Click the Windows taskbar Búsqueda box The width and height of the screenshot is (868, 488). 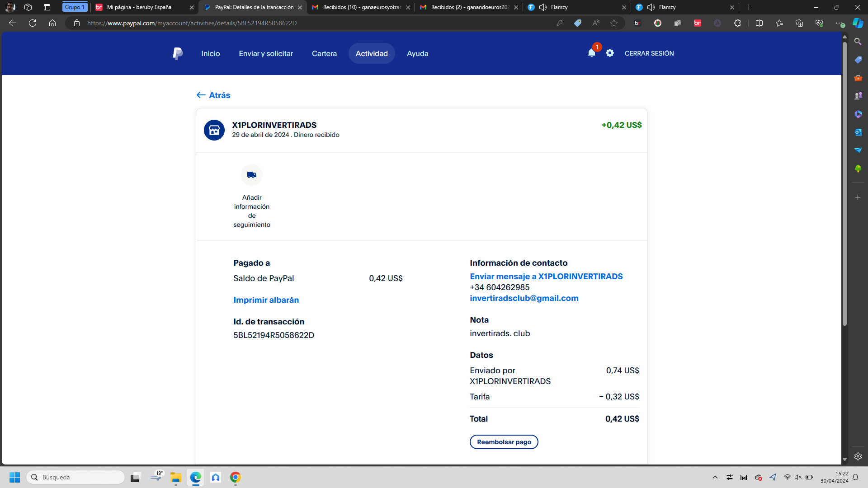(x=75, y=477)
